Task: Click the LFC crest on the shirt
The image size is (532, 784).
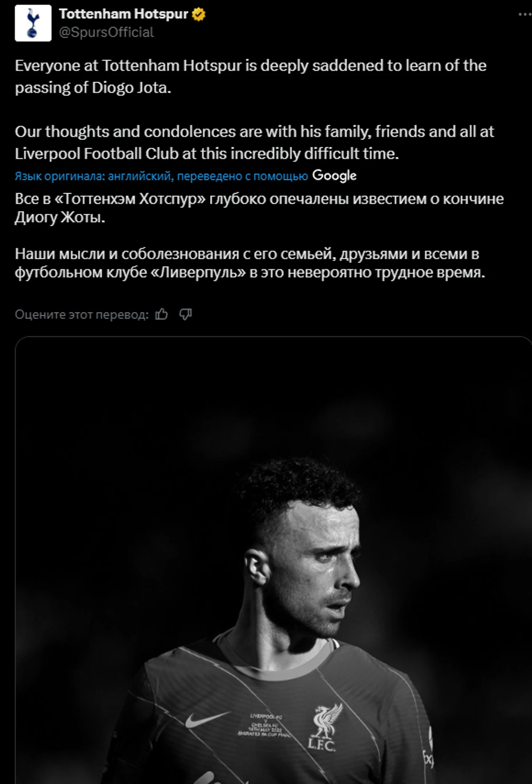Action: [323, 728]
